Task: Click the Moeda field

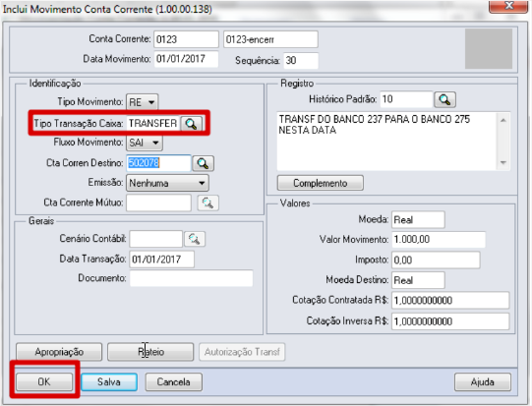Action: pyautogui.click(x=418, y=220)
